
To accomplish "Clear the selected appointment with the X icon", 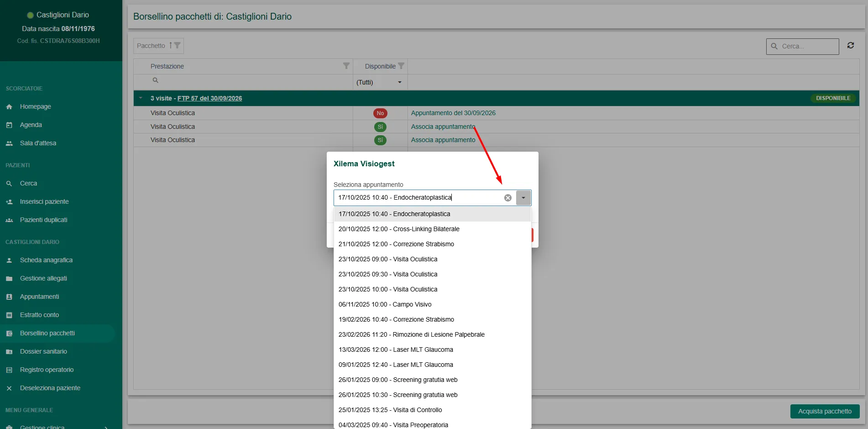I will 507,198.
